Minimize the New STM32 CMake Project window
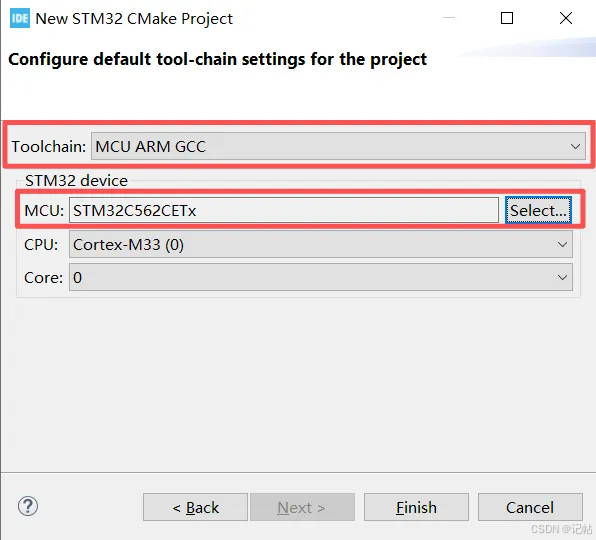The width and height of the screenshot is (596, 540). [x=449, y=18]
